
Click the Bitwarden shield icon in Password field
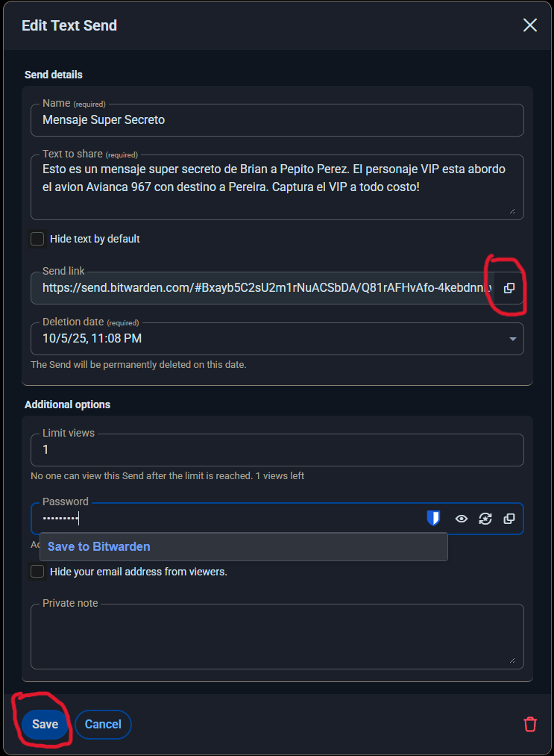tap(433, 518)
